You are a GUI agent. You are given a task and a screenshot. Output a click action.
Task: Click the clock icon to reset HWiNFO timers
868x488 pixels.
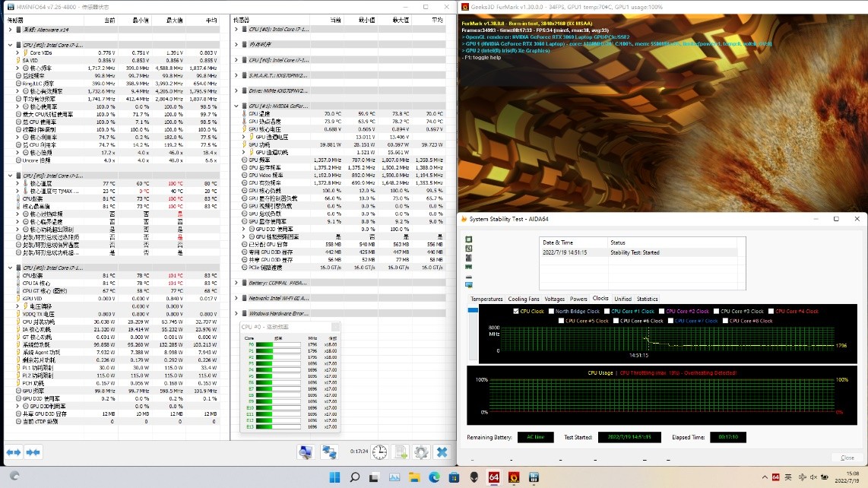coord(379,452)
